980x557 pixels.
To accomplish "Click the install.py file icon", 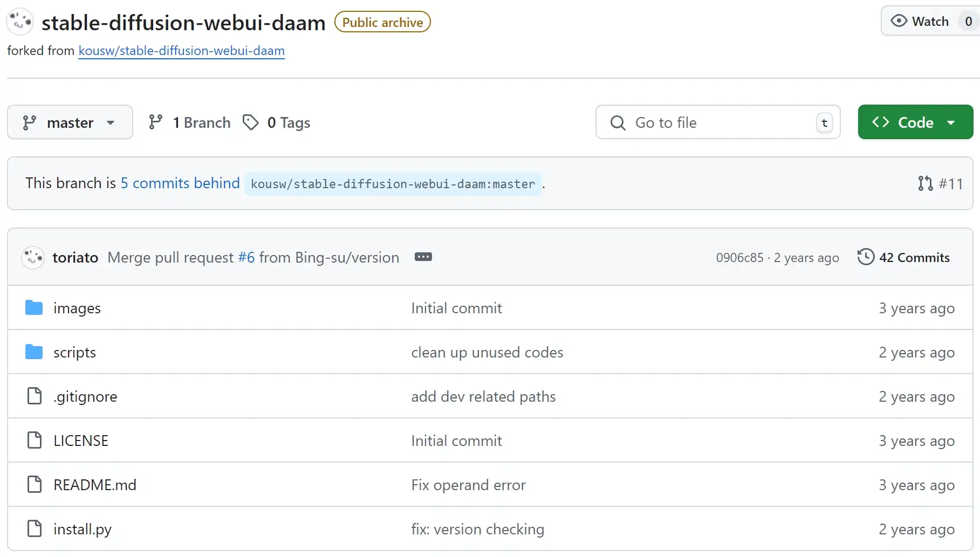I will (35, 528).
